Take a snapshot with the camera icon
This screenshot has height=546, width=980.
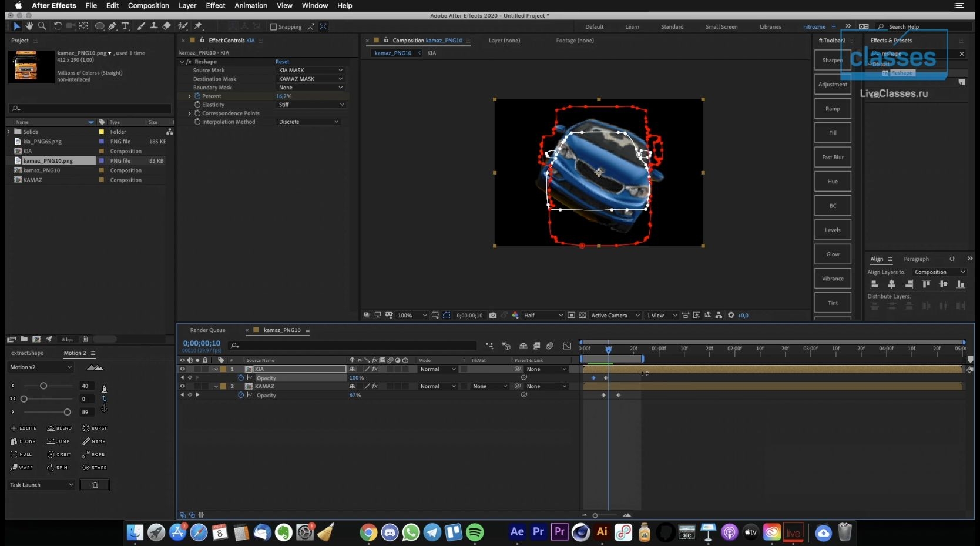[x=493, y=316]
